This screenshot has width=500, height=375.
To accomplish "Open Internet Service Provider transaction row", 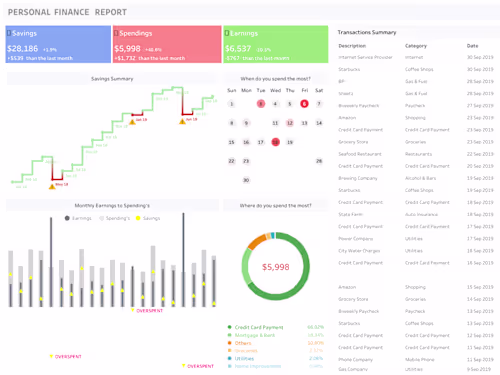I will [416, 57].
